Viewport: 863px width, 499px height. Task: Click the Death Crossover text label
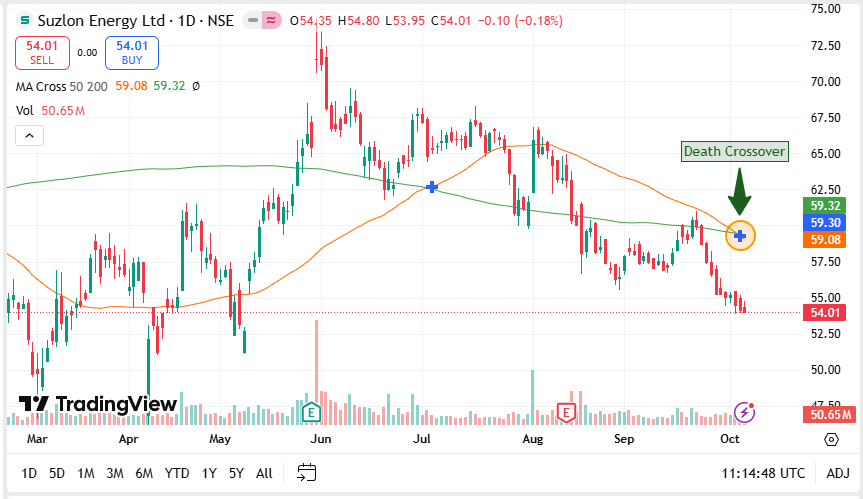(734, 152)
